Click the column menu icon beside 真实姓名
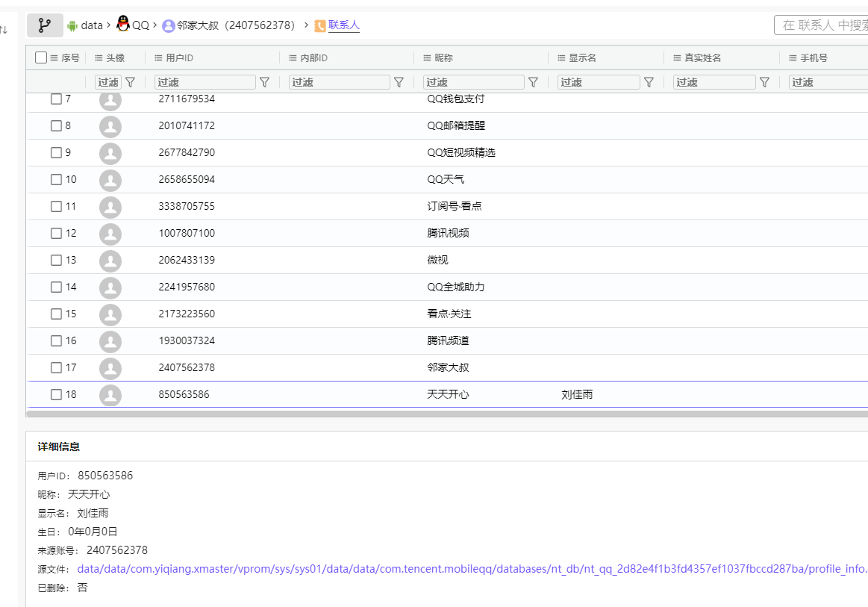The width and height of the screenshot is (868, 607). 677,57
